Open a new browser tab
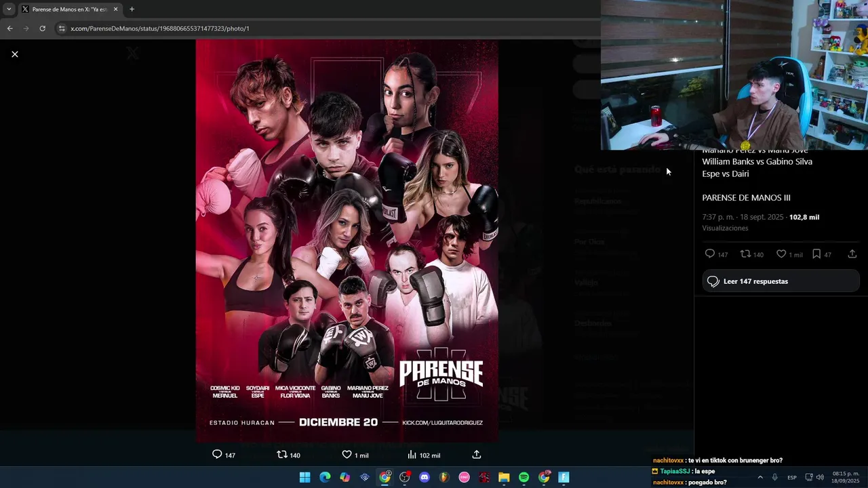This screenshot has width=868, height=488. point(132,9)
